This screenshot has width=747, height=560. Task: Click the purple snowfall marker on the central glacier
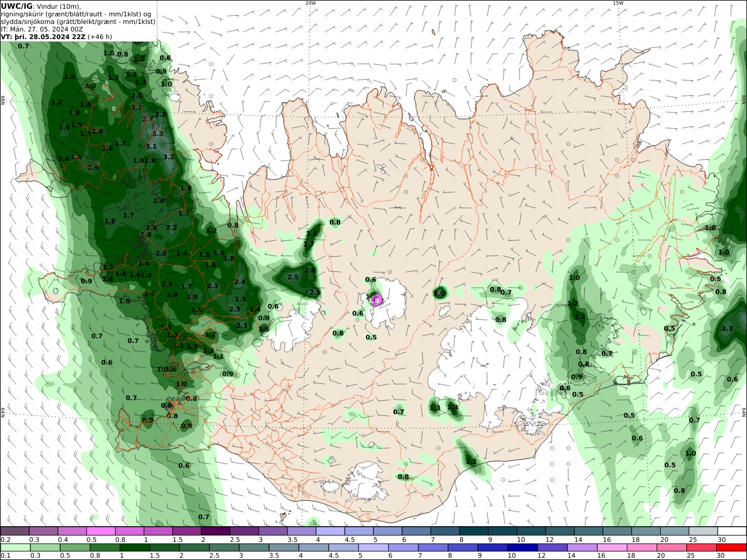click(x=376, y=300)
